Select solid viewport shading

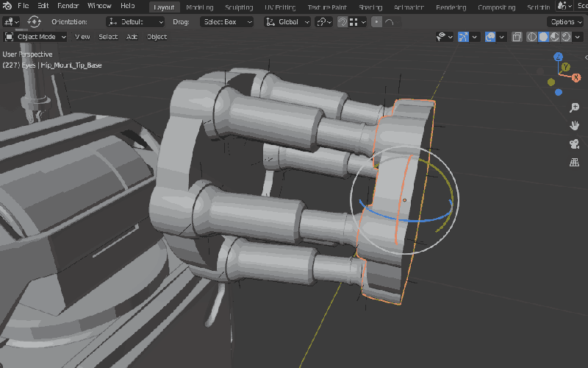[543, 37]
